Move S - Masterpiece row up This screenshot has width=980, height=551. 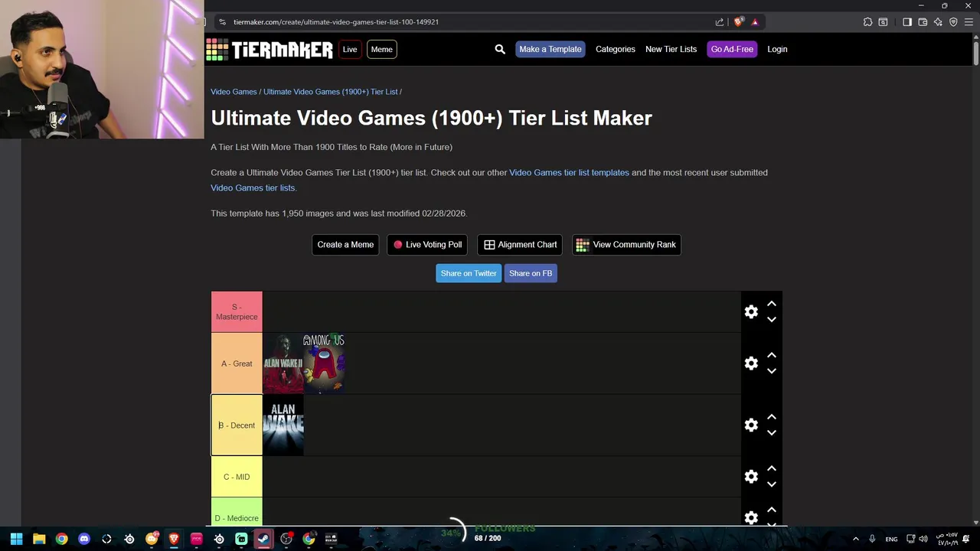click(x=772, y=304)
